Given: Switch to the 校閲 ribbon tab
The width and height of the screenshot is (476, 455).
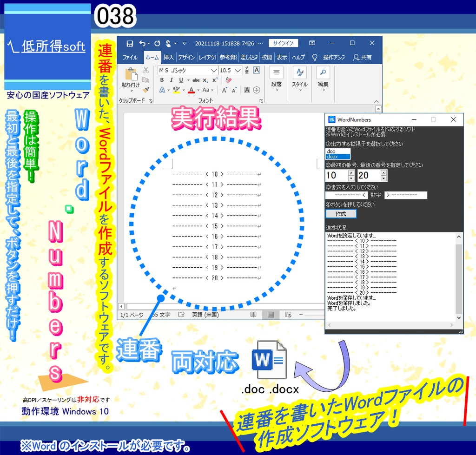Looking at the screenshot, I should pos(267,58).
